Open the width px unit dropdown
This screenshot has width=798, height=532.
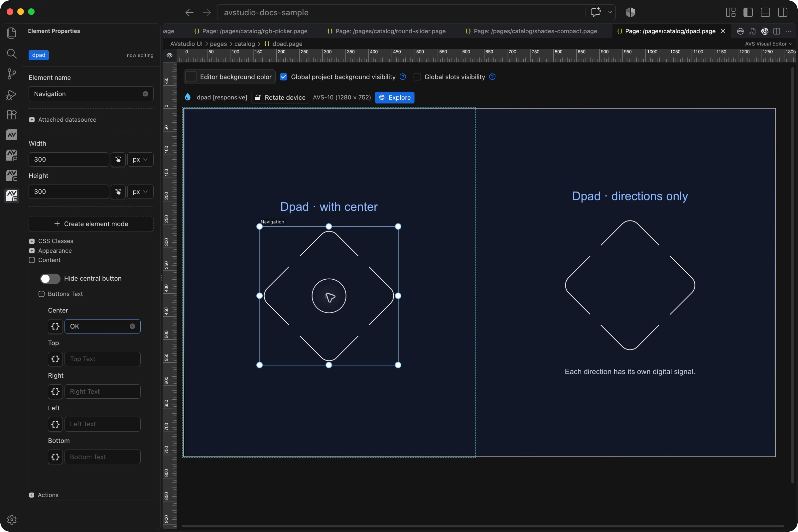140,160
